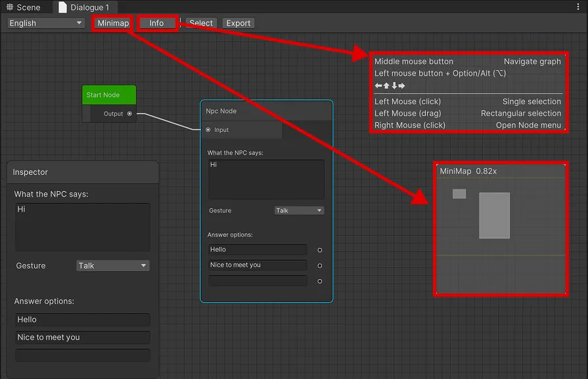Viewport: 588px width, 379px height.
Task: Edit Inspector 'Nice to meet you' field
Action: [x=83, y=338]
